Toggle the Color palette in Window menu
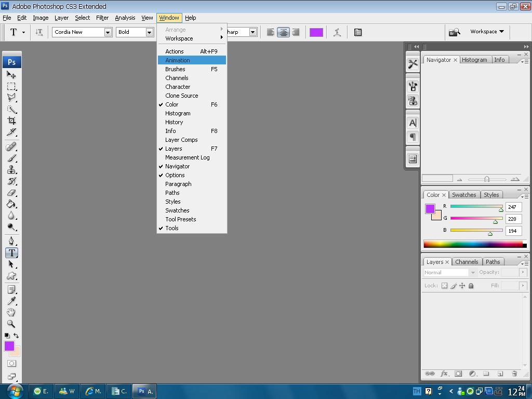 [192, 104]
